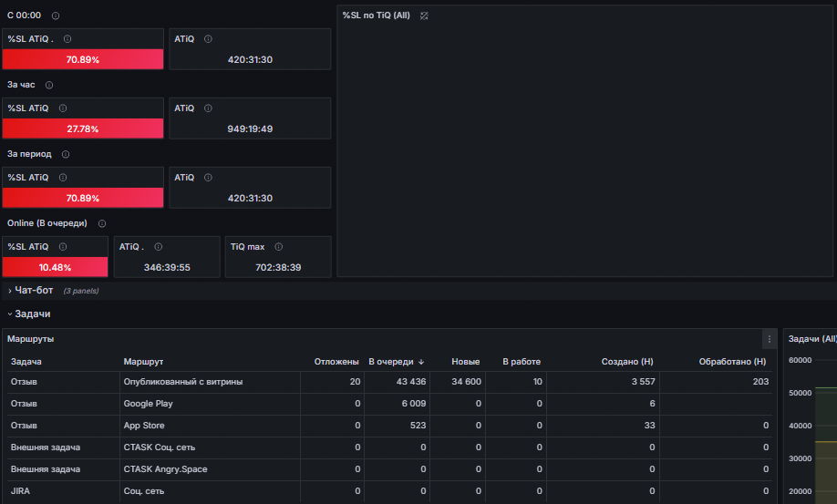Screen dimensions: 837x504
Task: Click the created value 3 557
Action: click(x=643, y=382)
